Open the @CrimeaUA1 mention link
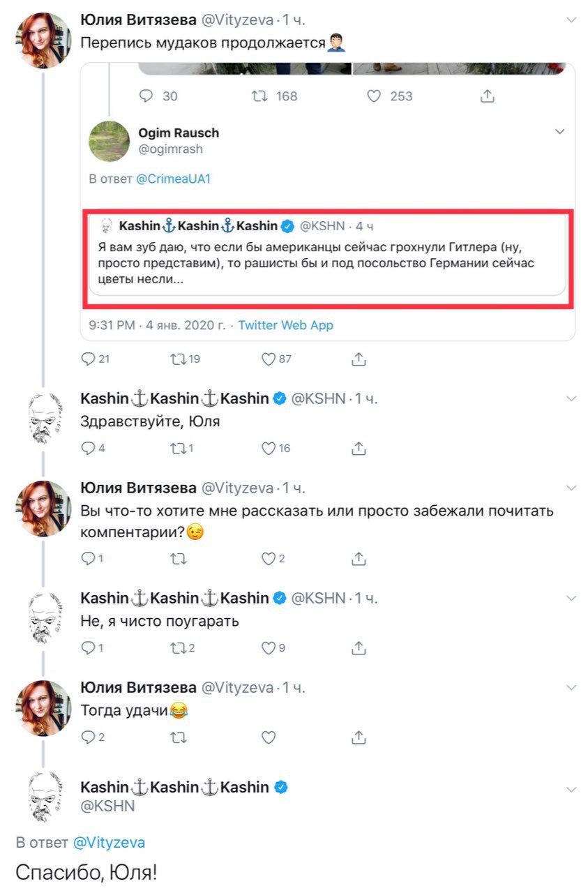This screenshot has width=588, height=893. pyautogui.click(x=173, y=179)
